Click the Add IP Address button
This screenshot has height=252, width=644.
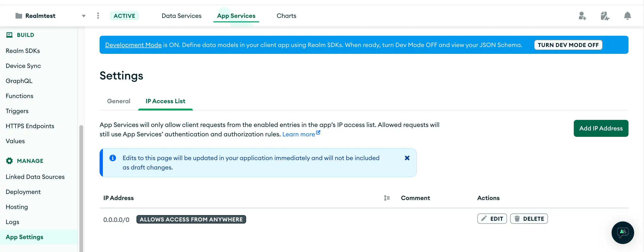(x=601, y=128)
